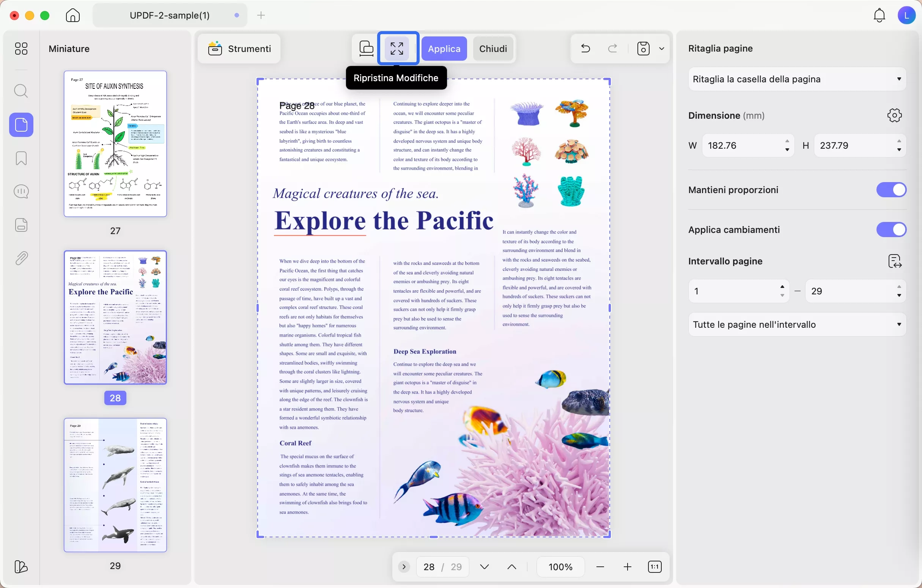Open the search panel in sidebar
The image size is (922, 588).
coord(21,91)
